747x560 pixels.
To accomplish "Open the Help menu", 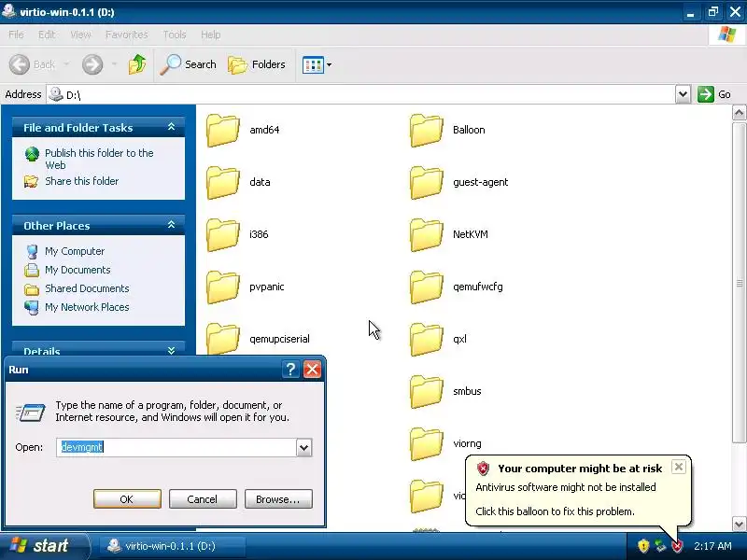I will (x=211, y=35).
